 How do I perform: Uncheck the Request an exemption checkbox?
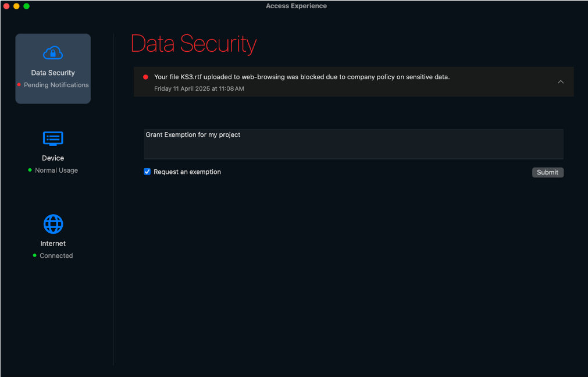point(148,172)
